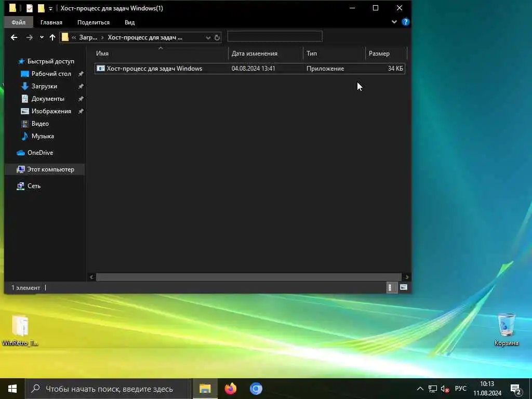Click the taskbar search box
Image resolution: width=532 pixels, height=399 pixels.
coord(109,389)
